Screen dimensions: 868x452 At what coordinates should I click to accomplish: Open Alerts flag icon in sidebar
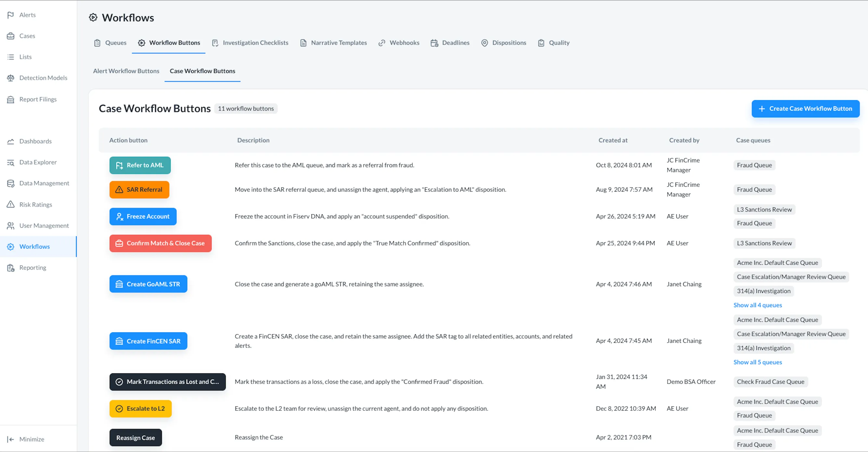[10, 15]
